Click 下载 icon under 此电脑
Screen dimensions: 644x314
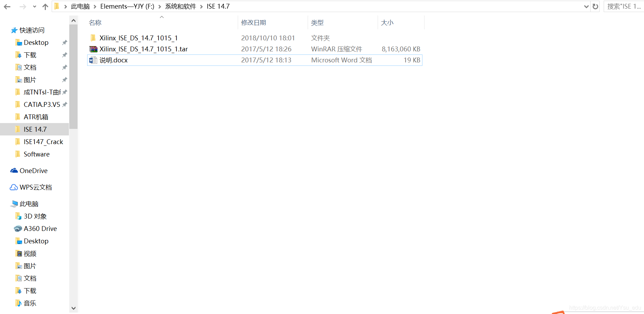pos(19,291)
